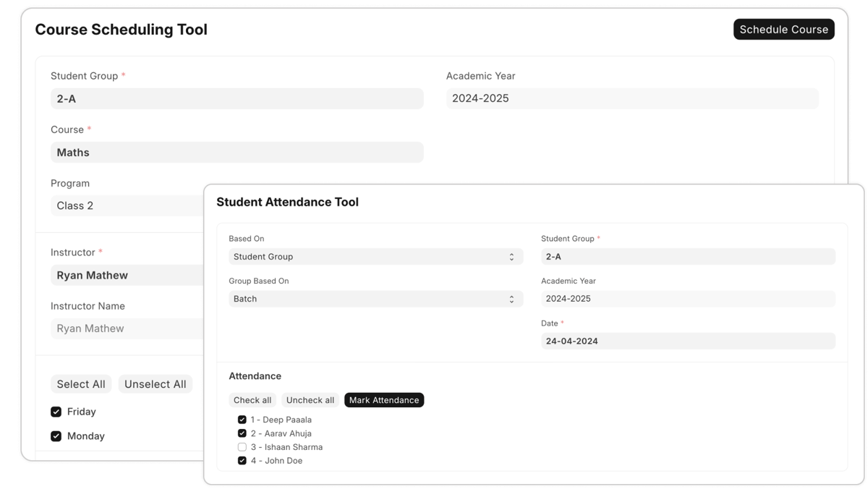Check student 3 - Ishaan Sharma

[x=242, y=447]
